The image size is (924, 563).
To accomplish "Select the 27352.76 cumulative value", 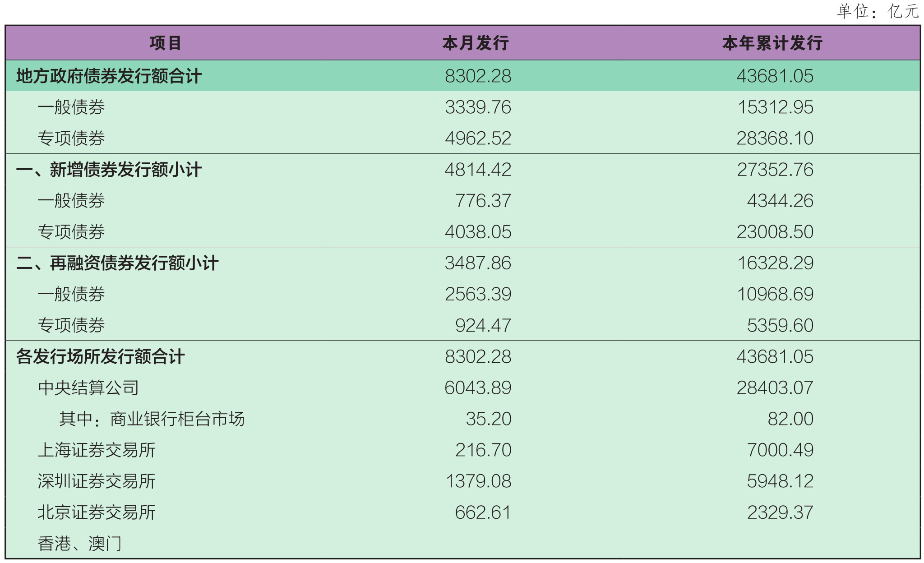I will click(775, 170).
